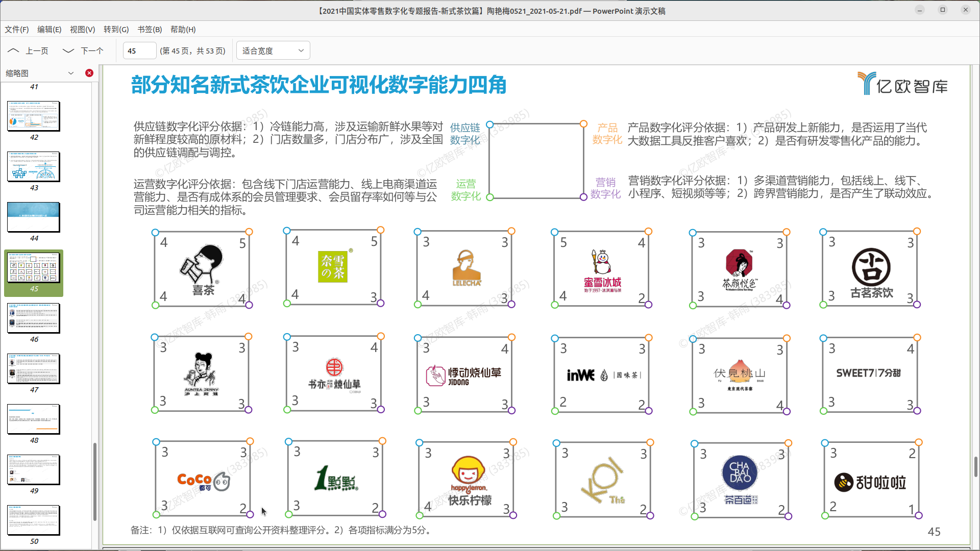Close the thumbnail sidebar with red X
The image size is (980, 551).
(x=89, y=73)
